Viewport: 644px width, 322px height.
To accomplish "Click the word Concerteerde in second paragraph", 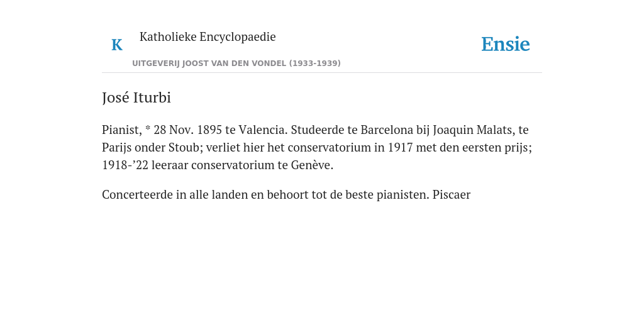I will point(138,195).
